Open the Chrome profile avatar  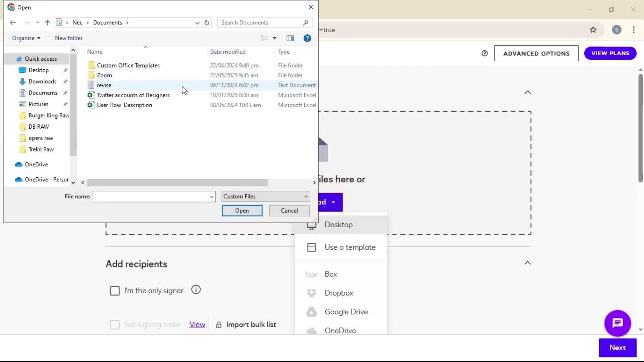click(x=616, y=30)
